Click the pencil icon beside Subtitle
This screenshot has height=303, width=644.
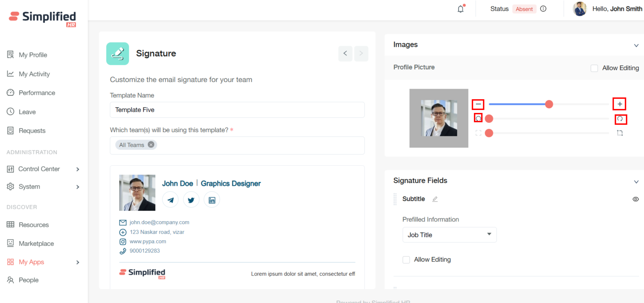[435, 199]
